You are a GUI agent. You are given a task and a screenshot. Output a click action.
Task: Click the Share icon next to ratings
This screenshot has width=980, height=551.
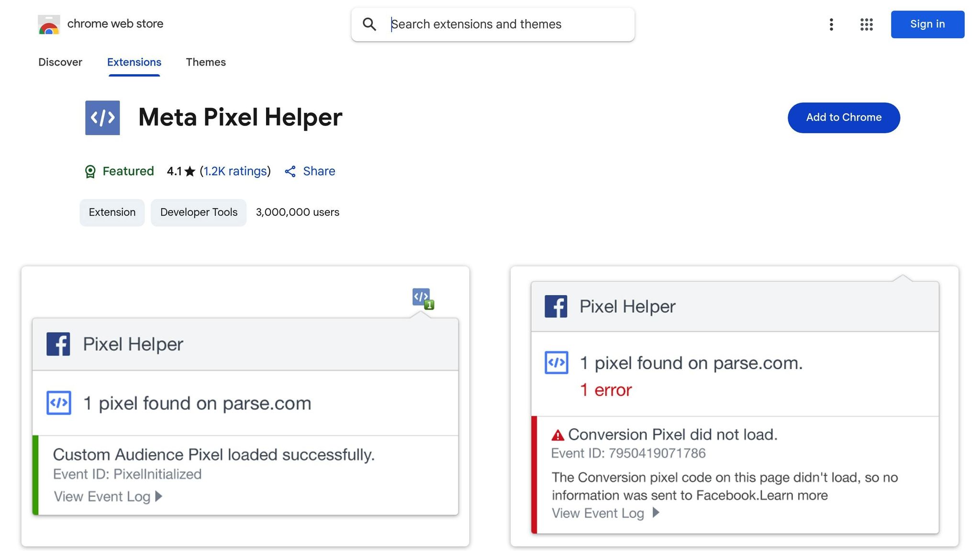[290, 171]
